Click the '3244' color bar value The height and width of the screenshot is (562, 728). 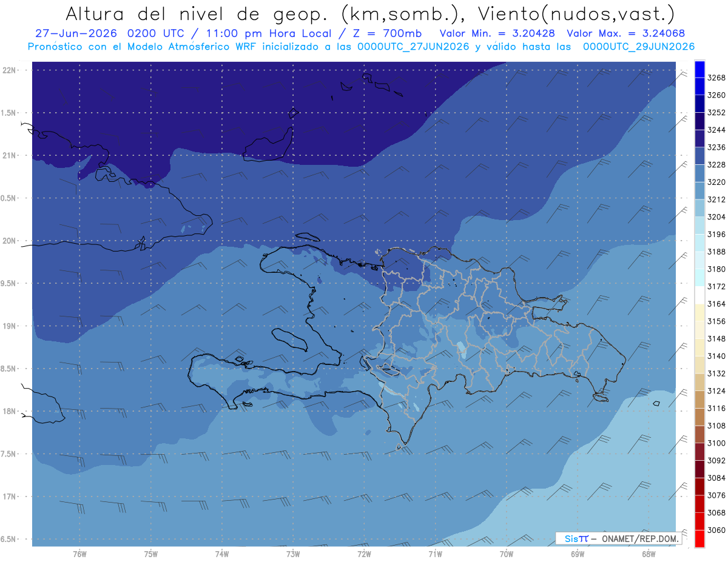[716, 130]
